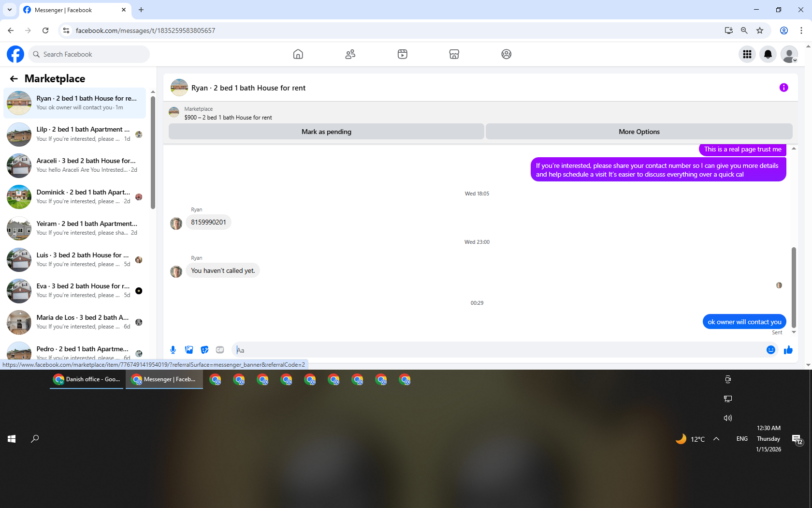
Task: Open the account profile avatar menu
Action: click(x=789, y=54)
